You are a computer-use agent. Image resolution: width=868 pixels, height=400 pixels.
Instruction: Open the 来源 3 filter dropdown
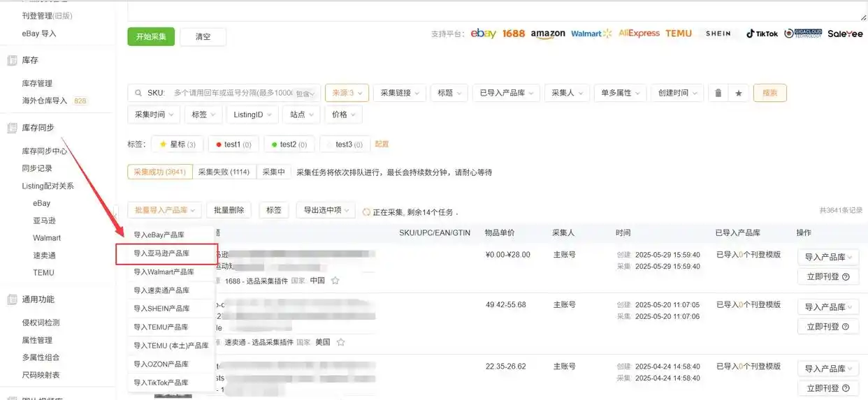click(x=347, y=93)
